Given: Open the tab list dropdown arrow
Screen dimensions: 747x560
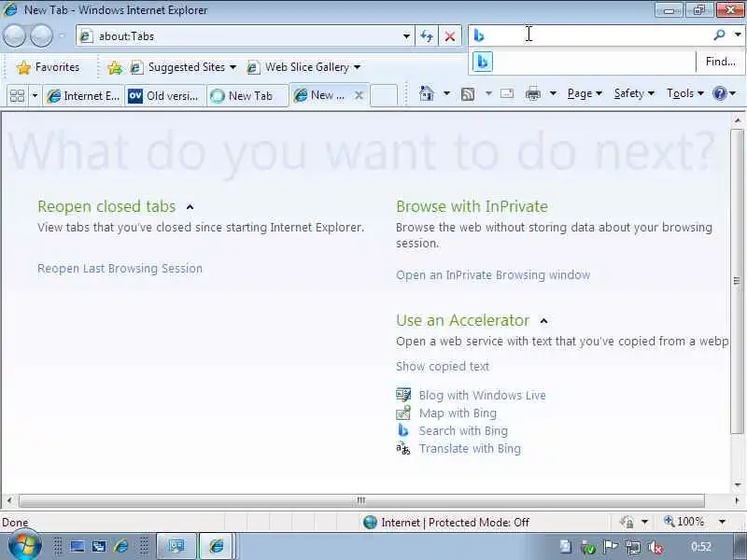Looking at the screenshot, I should (35, 96).
